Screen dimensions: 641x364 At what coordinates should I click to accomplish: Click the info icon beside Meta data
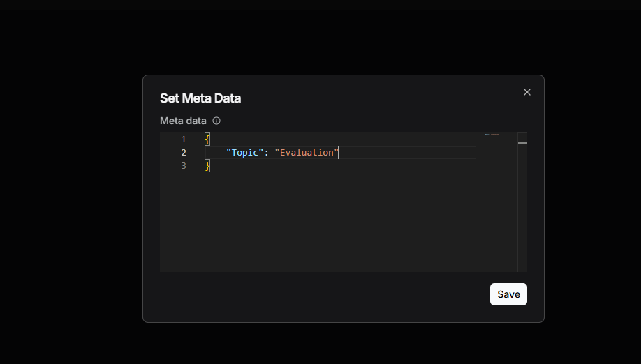[216, 121]
